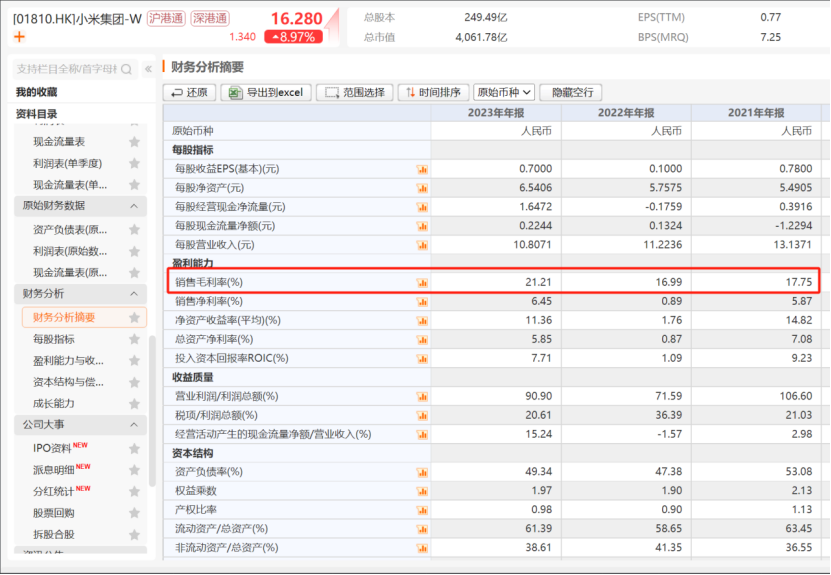Collapse the sidebar with the double-chevron icon
The width and height of the screenshot is (831, 575).
point(148,69)
